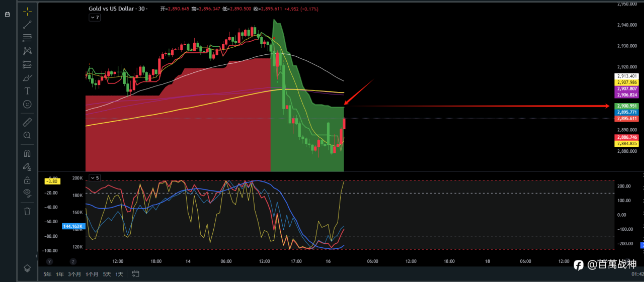
Task: Select the trend line drawing tool
Action: 27,24
